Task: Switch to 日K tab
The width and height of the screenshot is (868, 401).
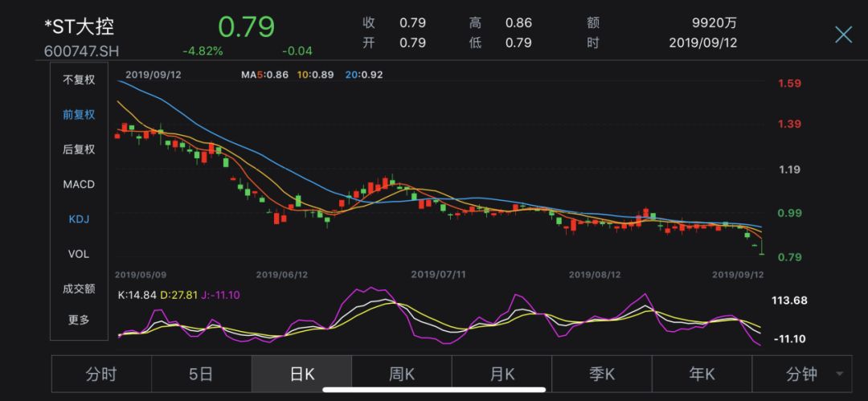Action: (x=301, y=374)
